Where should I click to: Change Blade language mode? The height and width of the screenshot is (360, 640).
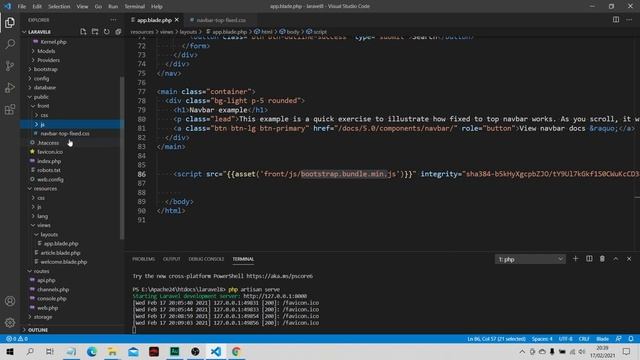tap(602, 339)
